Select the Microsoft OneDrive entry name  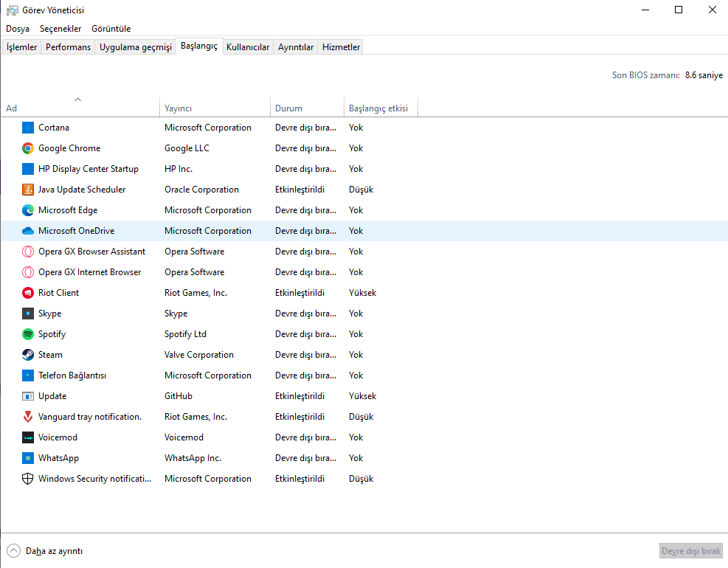pos(76,231)
